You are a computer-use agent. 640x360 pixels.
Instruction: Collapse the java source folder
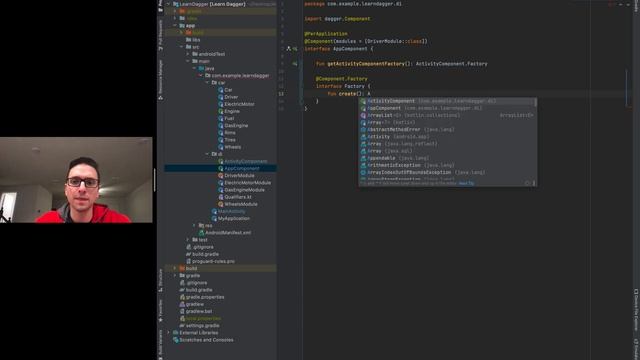tap(194, 68)
